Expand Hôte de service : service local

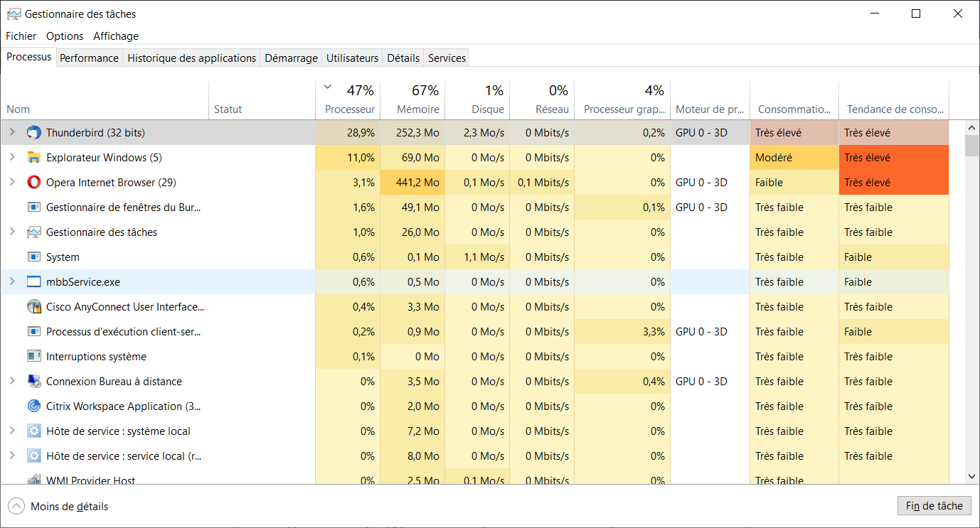pos(11,456)
